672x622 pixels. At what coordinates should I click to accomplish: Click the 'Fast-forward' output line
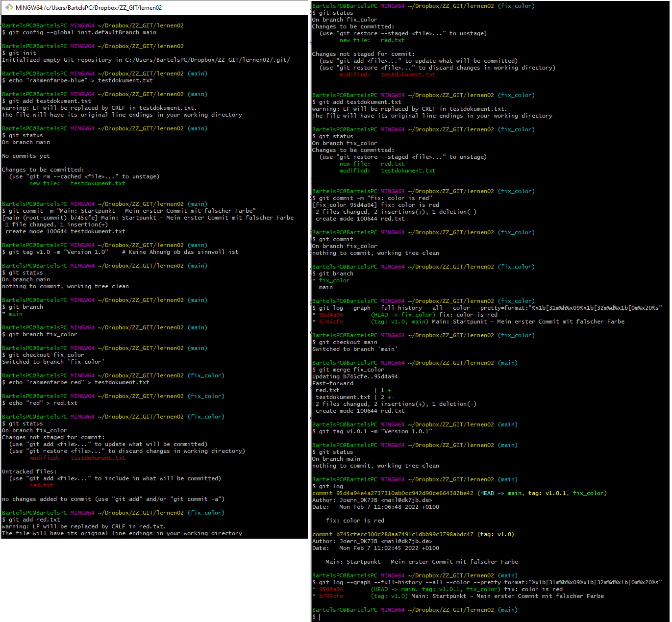pos(333,383)
